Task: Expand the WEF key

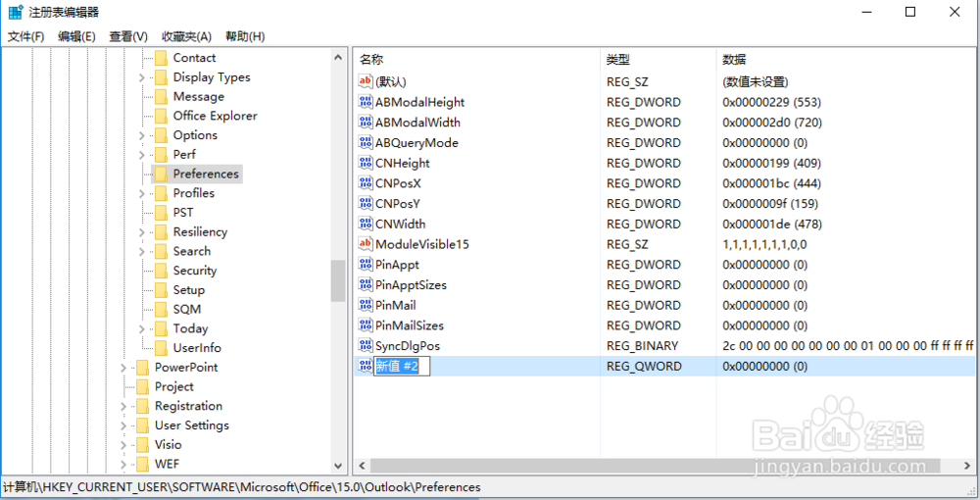Action: click(123, 465)
